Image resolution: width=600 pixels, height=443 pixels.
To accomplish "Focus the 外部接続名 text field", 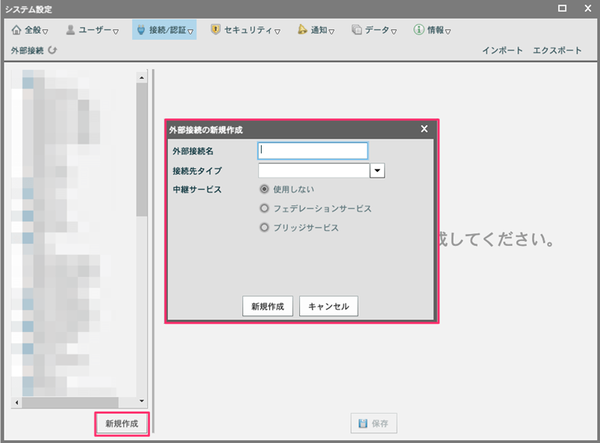I will 313,151.
